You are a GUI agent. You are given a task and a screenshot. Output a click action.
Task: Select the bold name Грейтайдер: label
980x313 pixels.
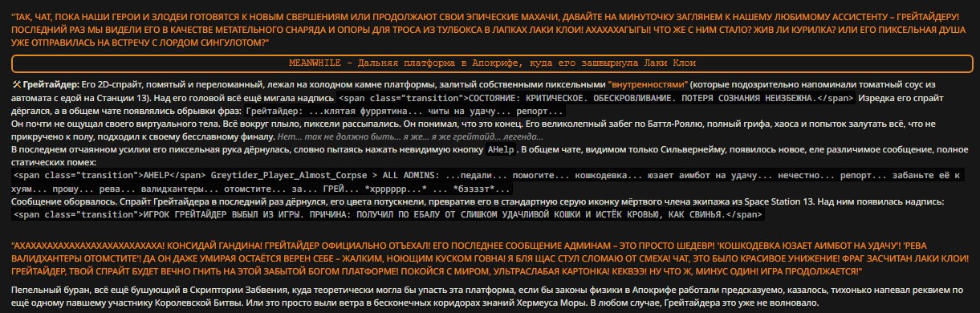[x=51, y=83]
